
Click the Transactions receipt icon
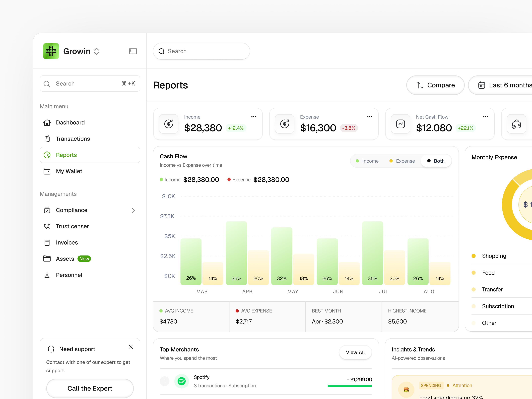[47, 138]
